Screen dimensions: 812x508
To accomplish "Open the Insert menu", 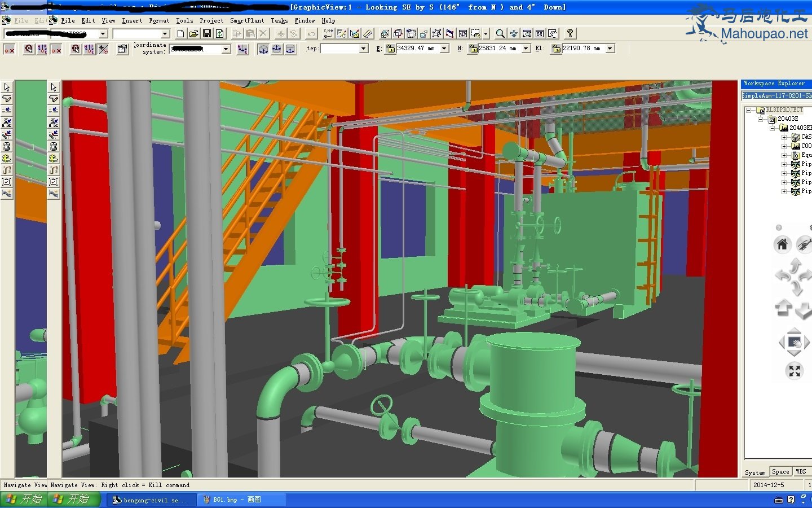I will coord(132,20).
